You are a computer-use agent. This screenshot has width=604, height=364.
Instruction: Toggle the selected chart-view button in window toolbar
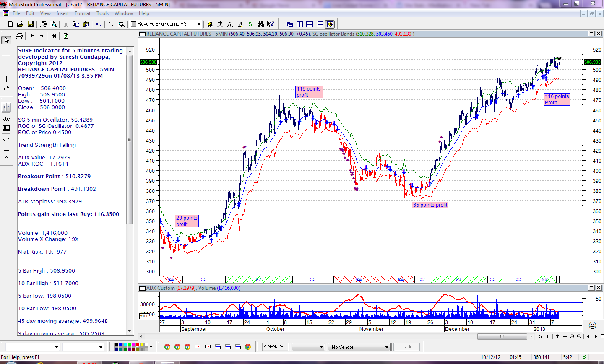tap(330, 24)
